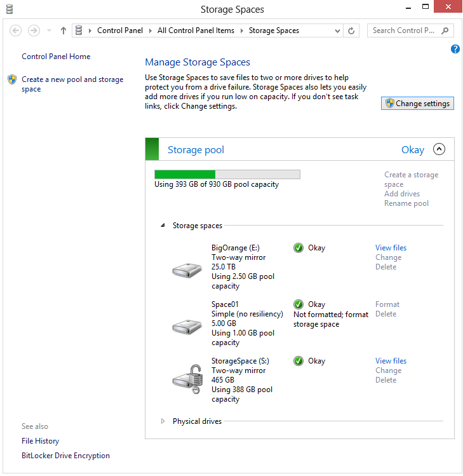Image resolution: width=463 pixels, height=476 pixels.
Task: Expand the Physical drives section
Action: click(x=163, y=421)
